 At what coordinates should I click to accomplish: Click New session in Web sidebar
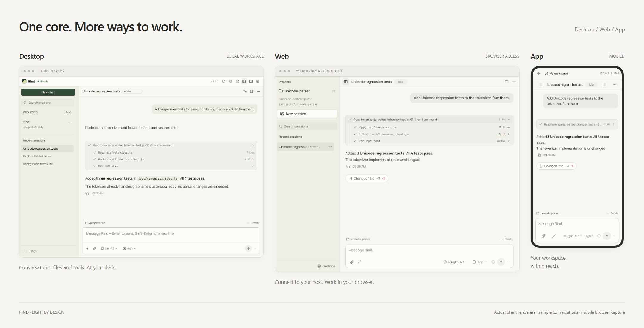(x=307, y=114)
